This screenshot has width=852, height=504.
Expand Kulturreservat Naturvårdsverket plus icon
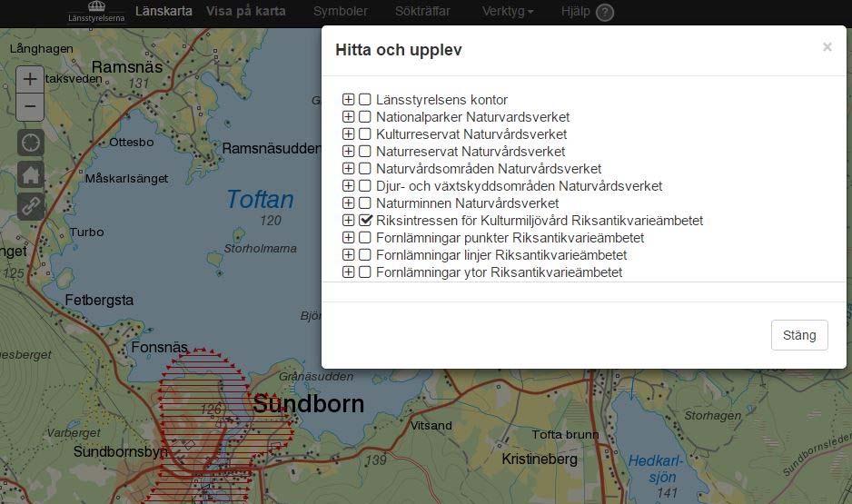pos(348,134)
